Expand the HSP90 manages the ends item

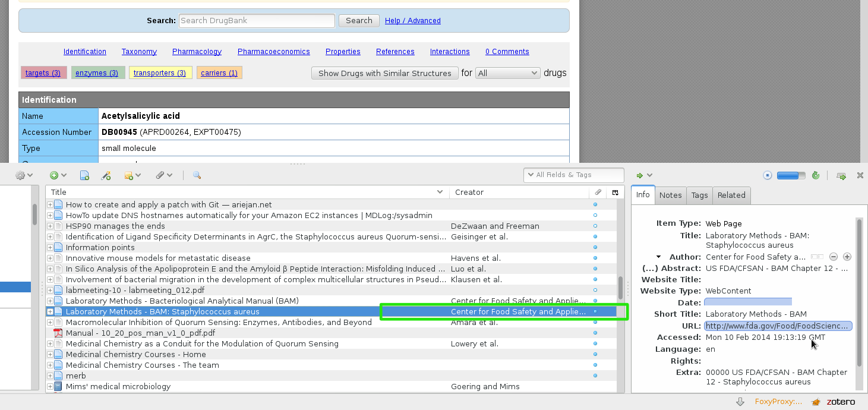pyautogui.click(x=50, y=226)
